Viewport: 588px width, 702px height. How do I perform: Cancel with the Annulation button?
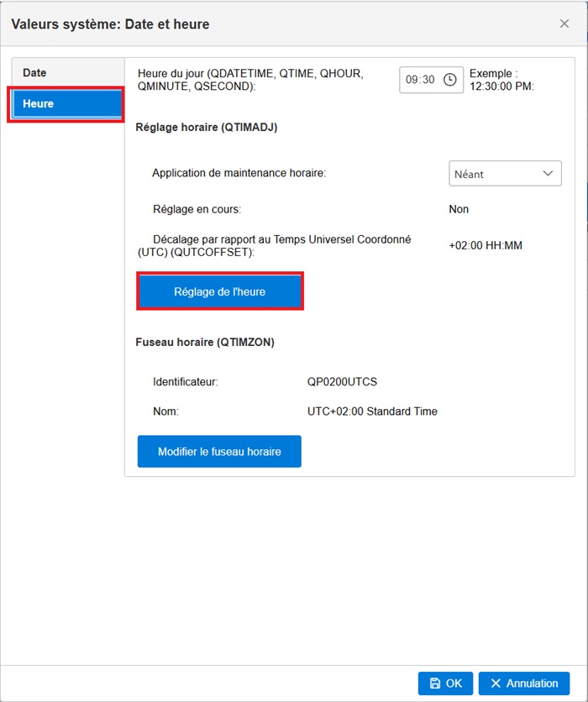524,684
